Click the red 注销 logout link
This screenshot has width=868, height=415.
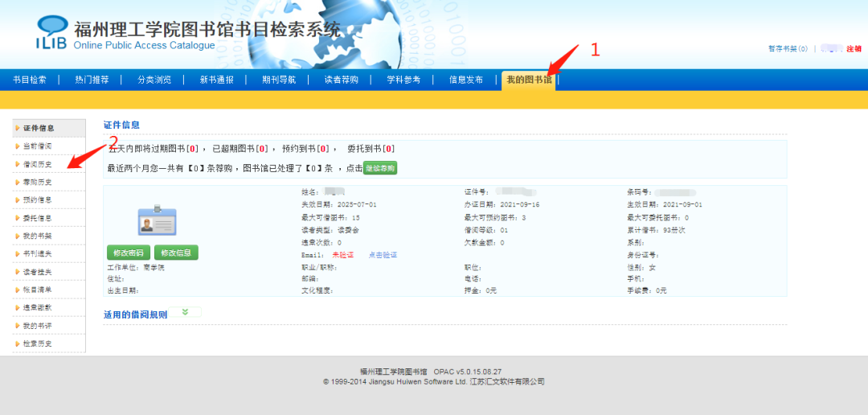[854, 49]
